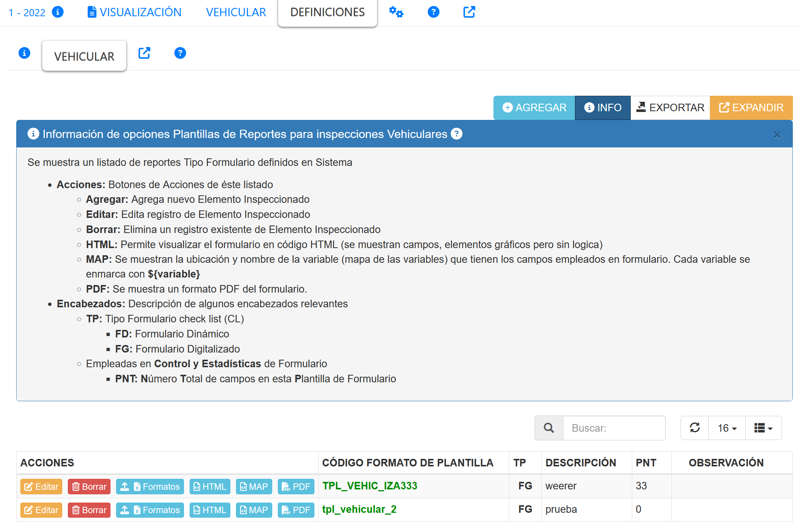Image resolution: width=800 pixels, height=532 pixels.
Task: Switch to the VISUALIZACIÓN tab
Action: pos(135,12)
